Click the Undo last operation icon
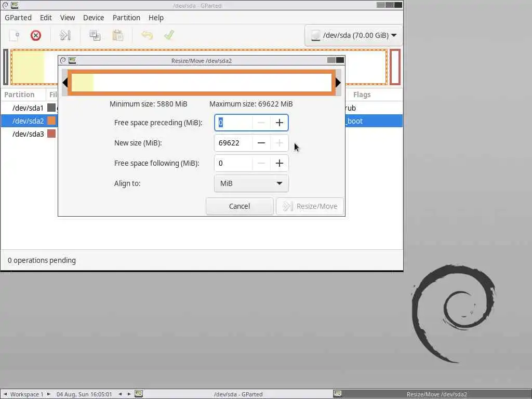 (x=147, y=35)
